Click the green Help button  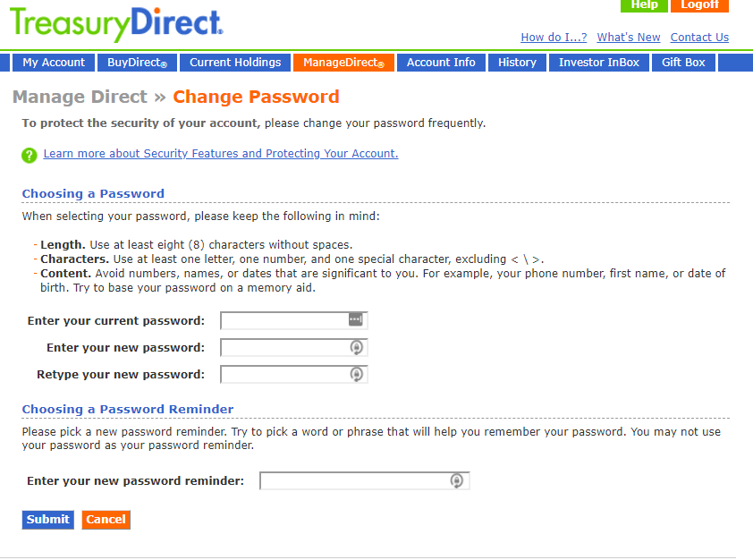644,5
